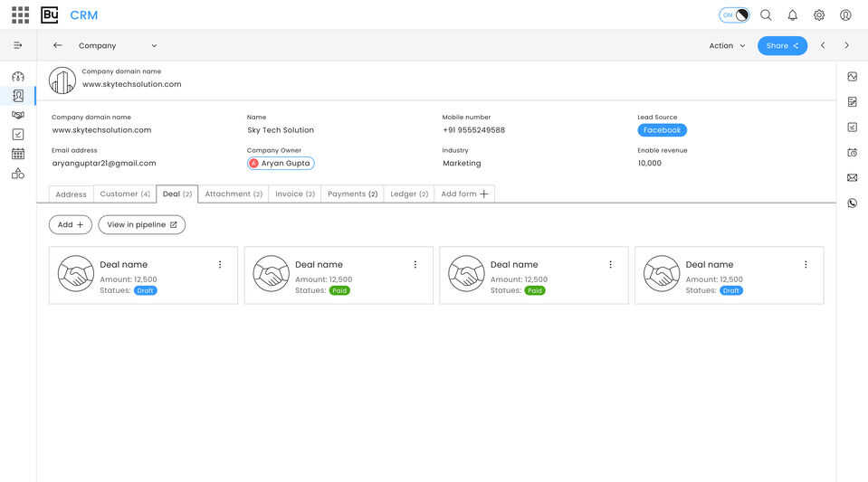Open the first deal card's kebab menu
Image resolution: width=868 pixels, height=482 pixels.
[x=220, y=265]
